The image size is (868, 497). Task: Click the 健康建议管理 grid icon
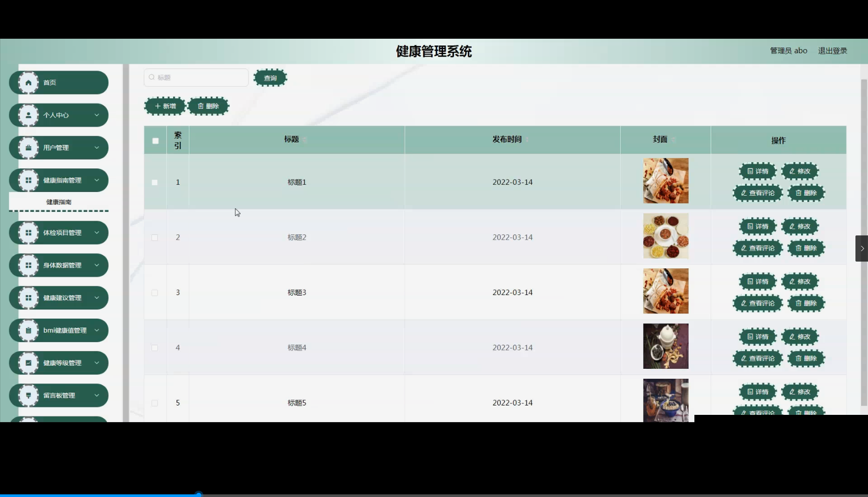click(x=29, y=298)
